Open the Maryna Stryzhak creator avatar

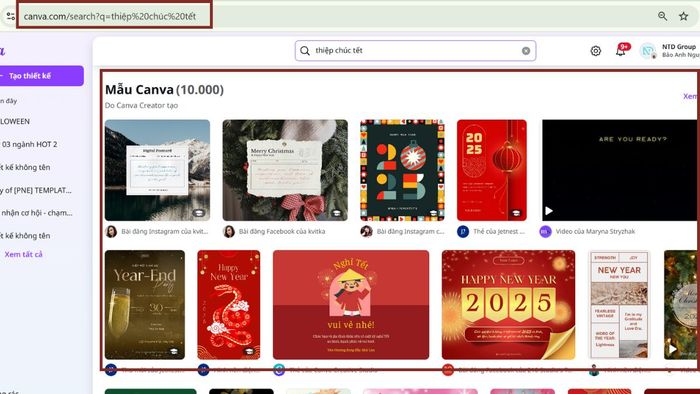point(546,232)
